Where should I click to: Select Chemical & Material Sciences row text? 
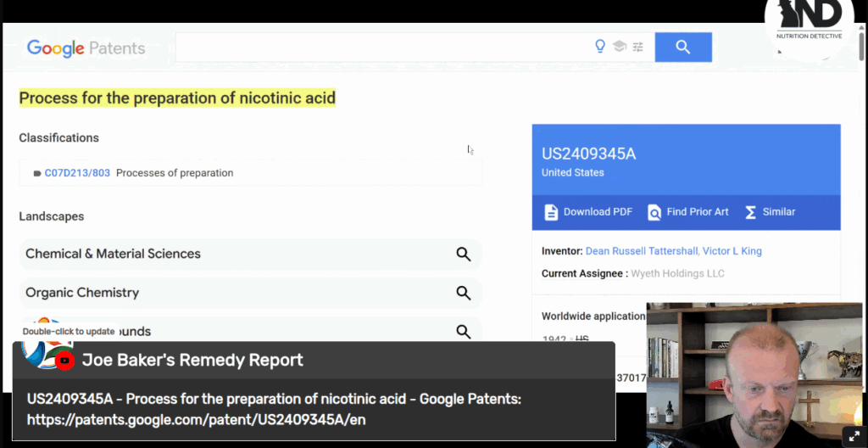pos(113,254)
